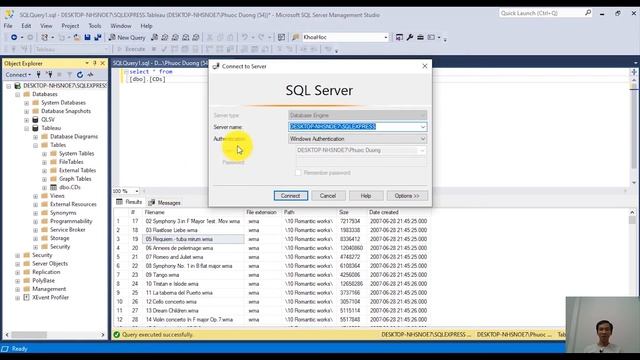Close the Connect to Server dialog
The width and height of the screenshot is (640, 360).
pyautogui.click(x=425, y=66)
